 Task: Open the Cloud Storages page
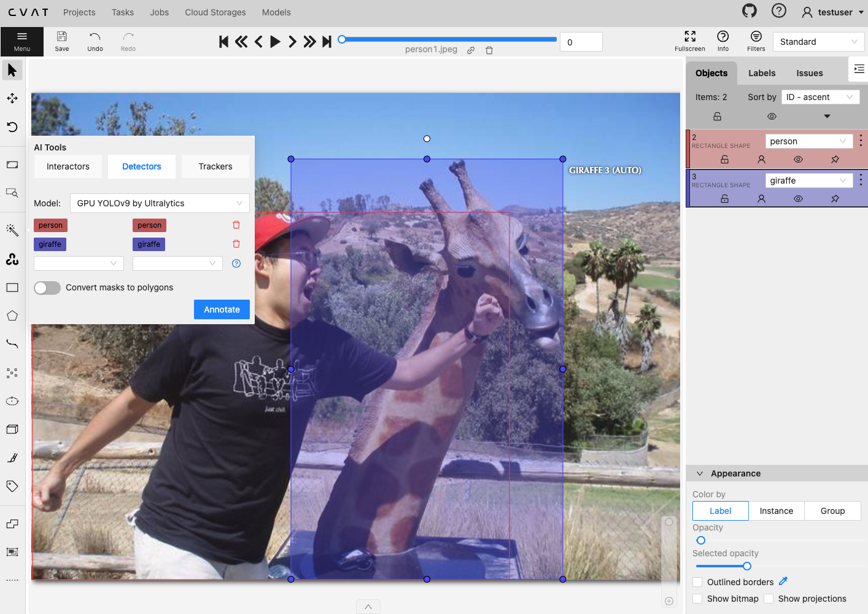tap(215, 12)
